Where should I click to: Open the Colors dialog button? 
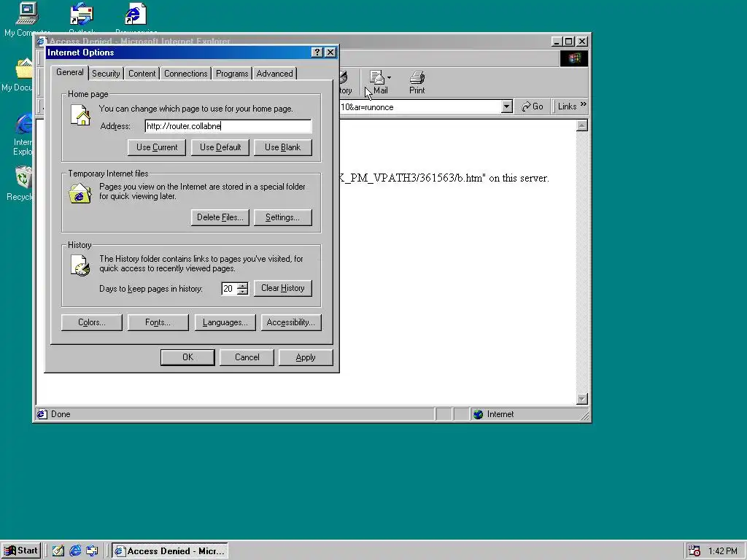(x=91, y=322)
